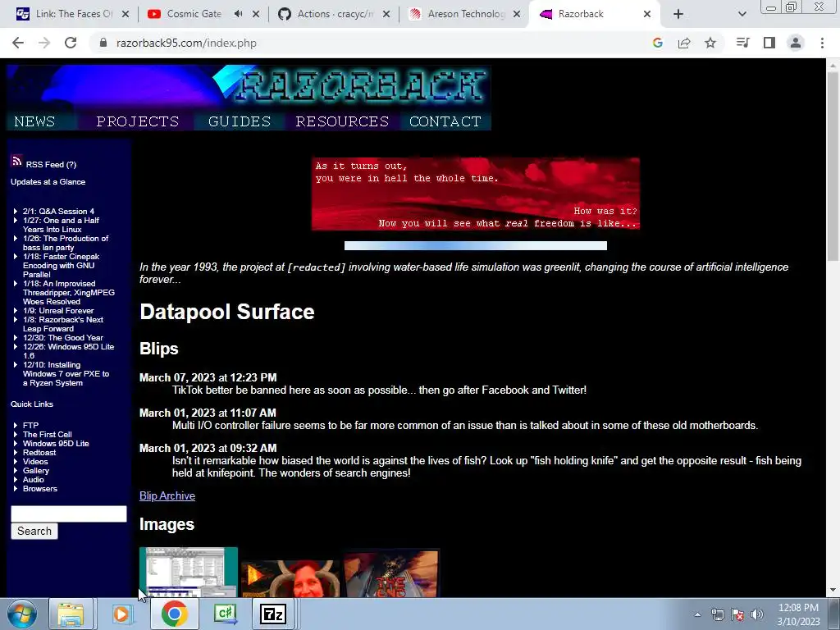Screen dimensions: 840x630
Task: Open the Redtoast quick link
Action: [x=39, y=453]
